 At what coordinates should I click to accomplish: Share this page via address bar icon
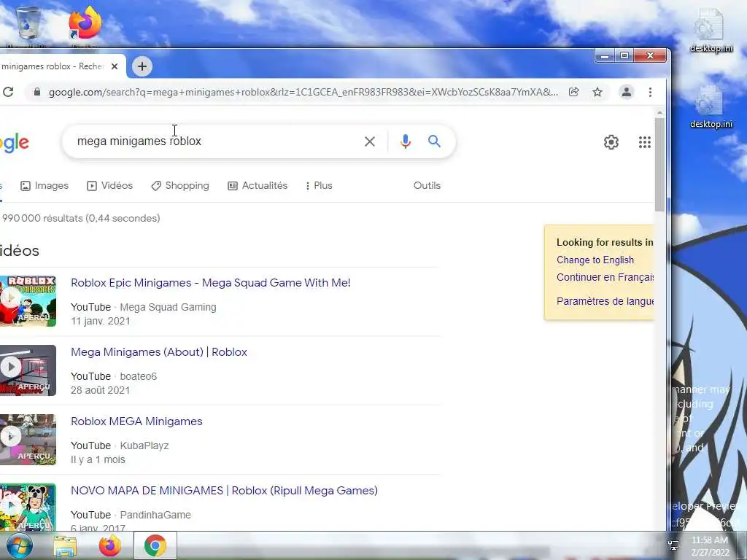(x=574, y=92)
